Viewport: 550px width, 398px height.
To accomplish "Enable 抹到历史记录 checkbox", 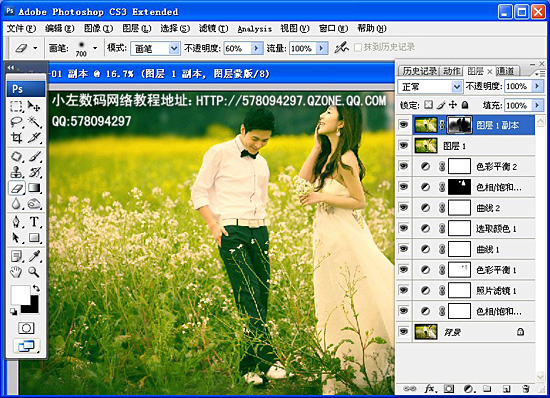I will coord(358,47).
